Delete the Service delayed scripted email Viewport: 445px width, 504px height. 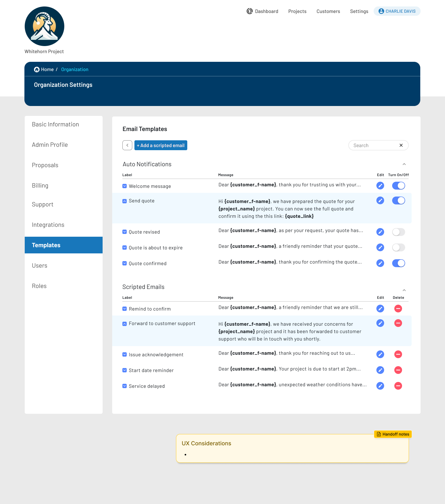[398, 386]
